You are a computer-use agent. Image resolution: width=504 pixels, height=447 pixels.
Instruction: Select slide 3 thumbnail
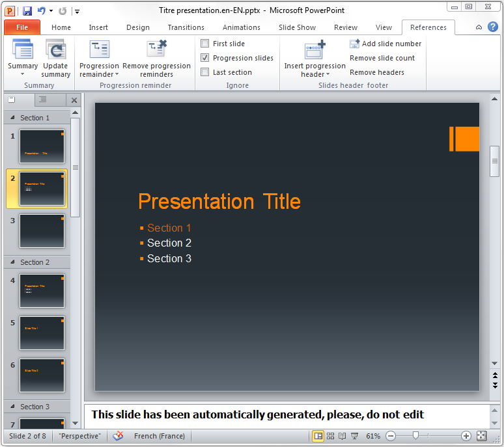pyautogui.click(x=42, y=231)
